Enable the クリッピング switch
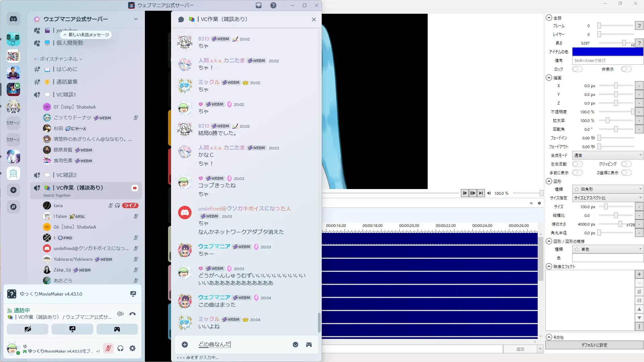Screen dimensions: 644x362 point(626,164)
